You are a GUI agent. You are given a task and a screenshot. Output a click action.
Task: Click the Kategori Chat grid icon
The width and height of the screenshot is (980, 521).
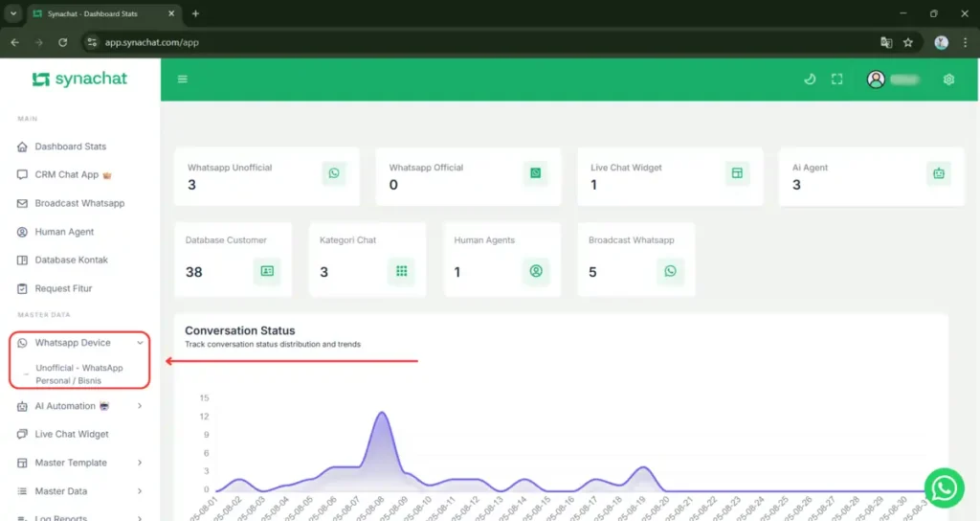(402, 271)
